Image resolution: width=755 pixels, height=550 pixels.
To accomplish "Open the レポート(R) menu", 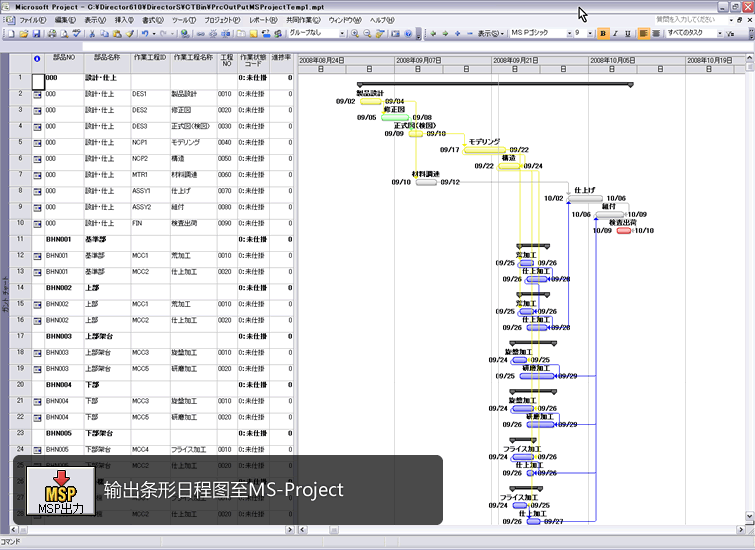I will click(263, 20).
